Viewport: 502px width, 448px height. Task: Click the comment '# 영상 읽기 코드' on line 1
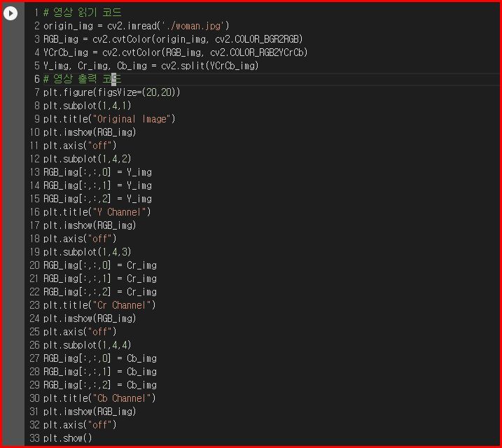(x=83, y=13)
